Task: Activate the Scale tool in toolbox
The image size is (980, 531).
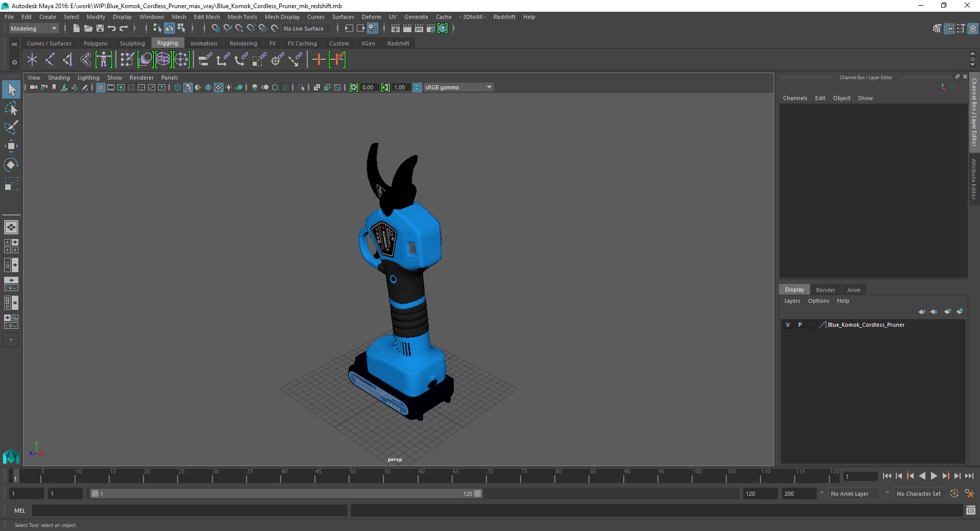Action: point(11,183)
